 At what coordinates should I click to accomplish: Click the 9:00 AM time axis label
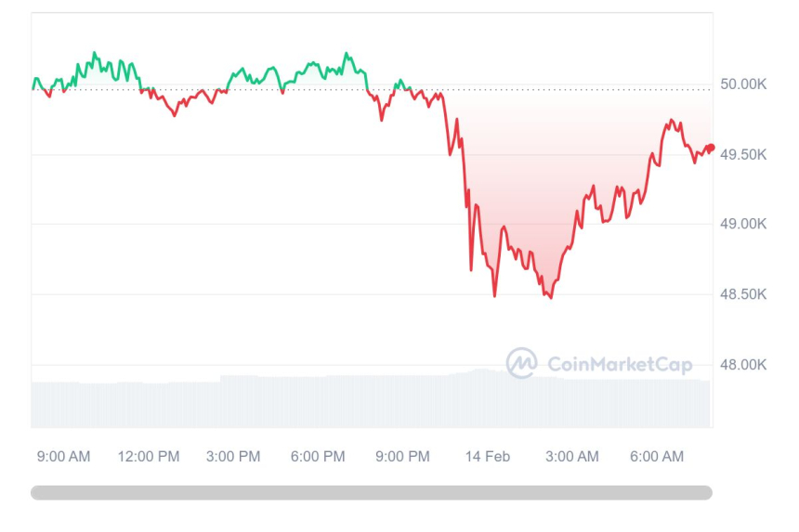point(64,456)
